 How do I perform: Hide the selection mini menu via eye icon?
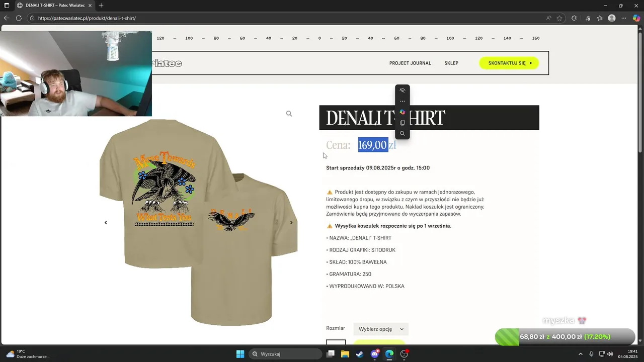click(403, 90)
